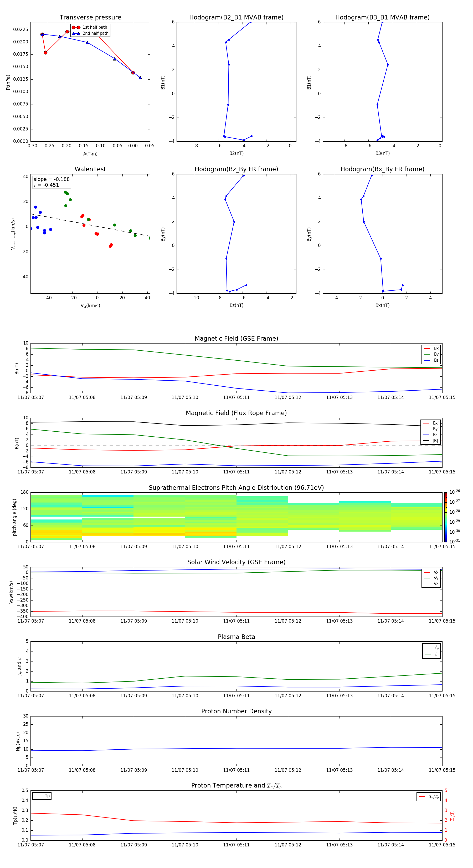Click the slope and r annotation box
Screen dimensions: 473x868
pos(52,182)
